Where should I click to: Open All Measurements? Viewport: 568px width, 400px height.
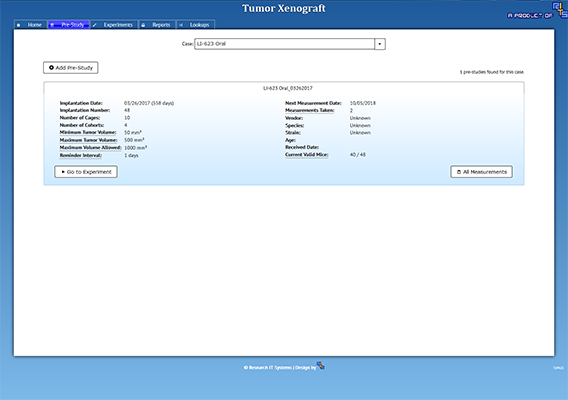(x=481, y=172)
